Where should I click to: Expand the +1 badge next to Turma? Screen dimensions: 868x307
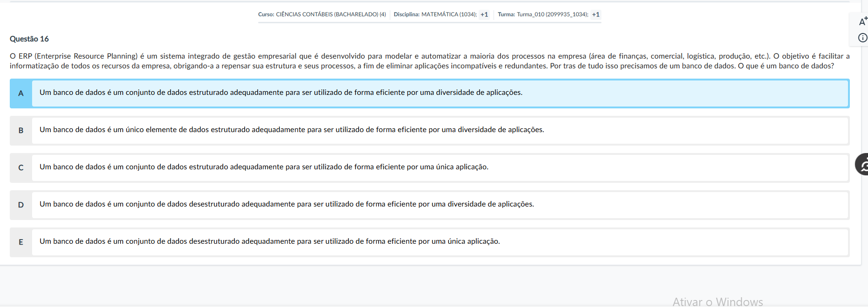coord(595,14)
